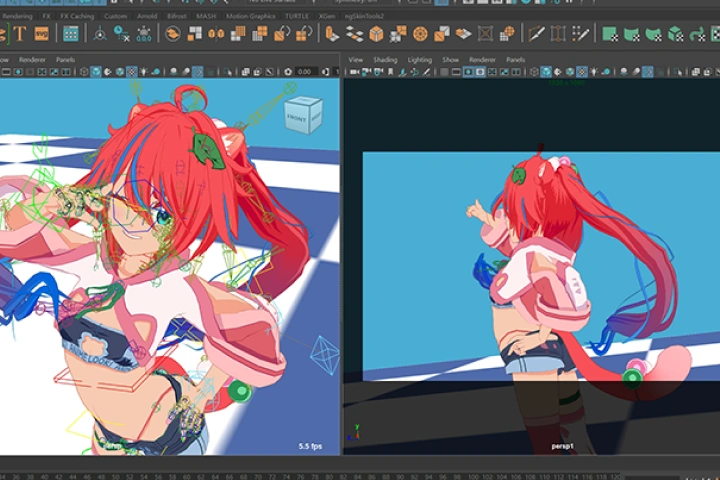Viewport: 720px width, 480px height.
Task: Toggle resolution gate in the persp1 panel
Action: [468, 72]
